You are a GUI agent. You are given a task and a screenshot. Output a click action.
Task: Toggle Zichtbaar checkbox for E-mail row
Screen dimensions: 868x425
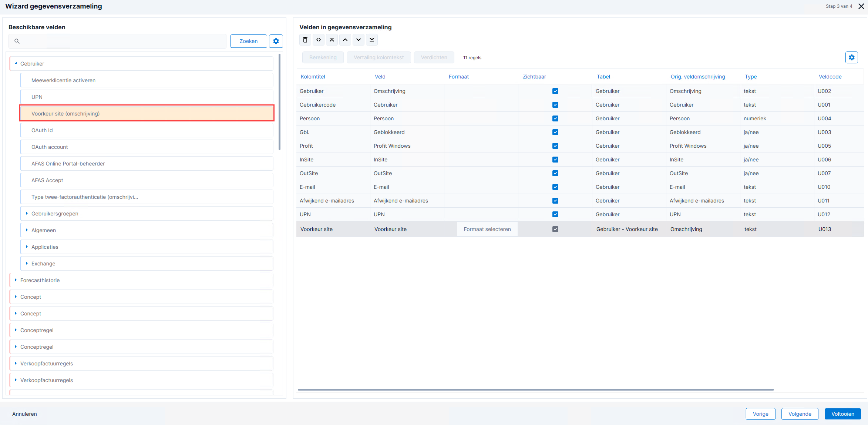tap(555, 187)
